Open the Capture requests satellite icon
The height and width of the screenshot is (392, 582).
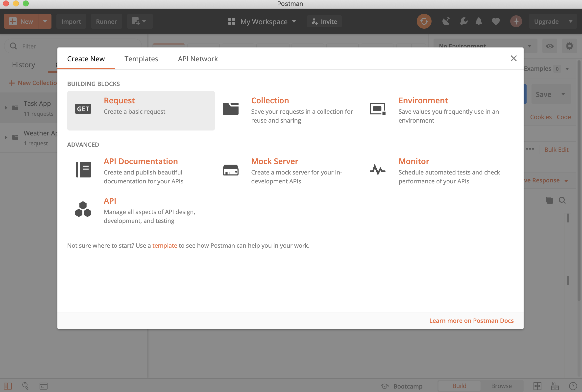[446, 21]
